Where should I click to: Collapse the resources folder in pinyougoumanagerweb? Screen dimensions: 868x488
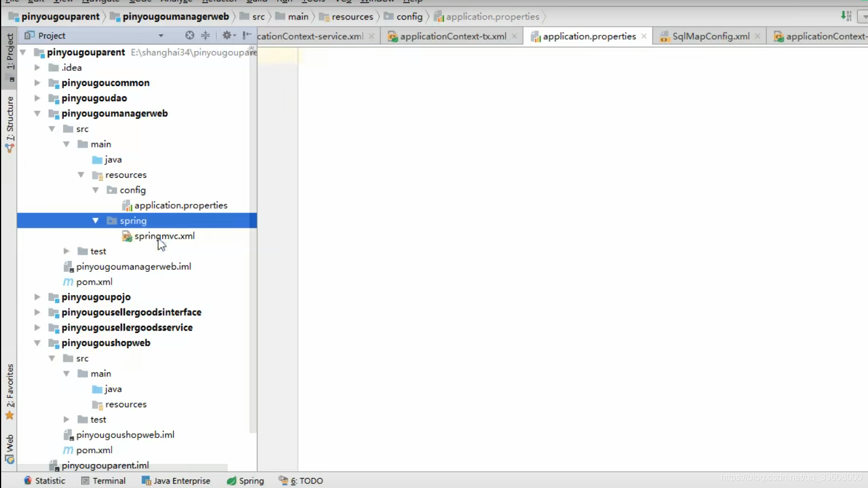[81, 175]
